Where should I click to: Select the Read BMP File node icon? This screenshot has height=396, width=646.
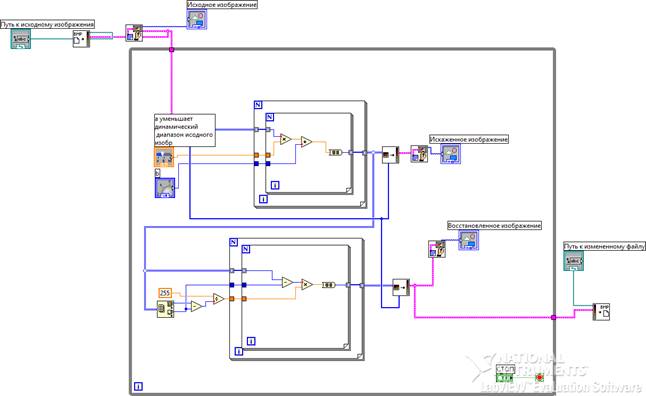81,39
